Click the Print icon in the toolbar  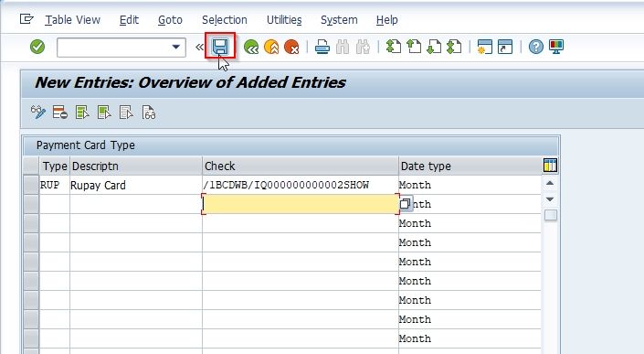322,47
